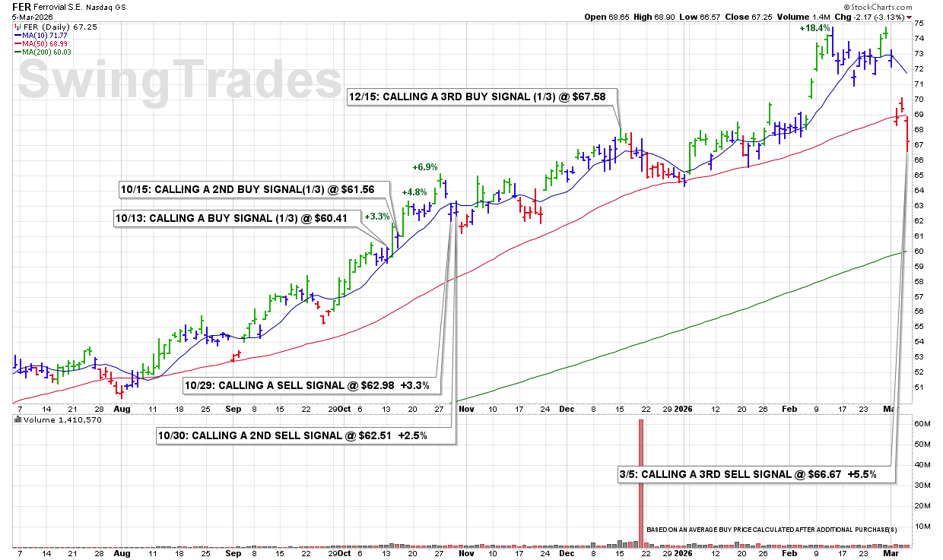Click the FER (Daily) candlestick legend marker
This screenshot has height=560, width=943.
17,26
